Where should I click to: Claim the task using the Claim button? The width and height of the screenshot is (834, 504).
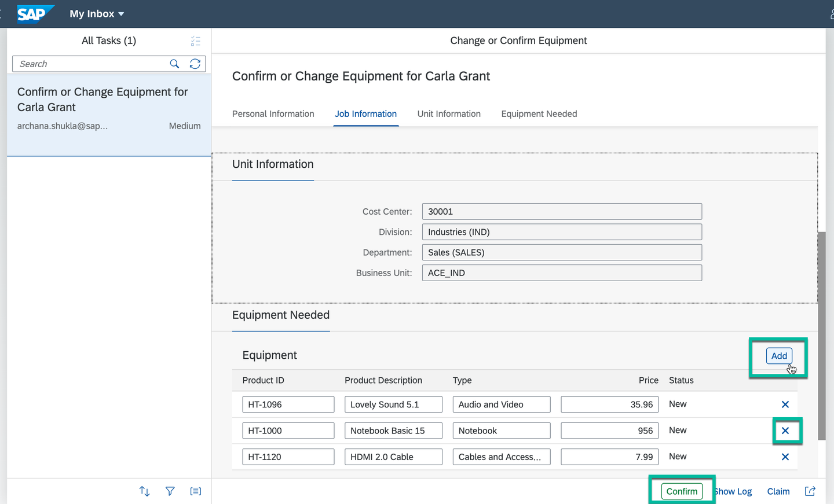click(x=778, y=491)
